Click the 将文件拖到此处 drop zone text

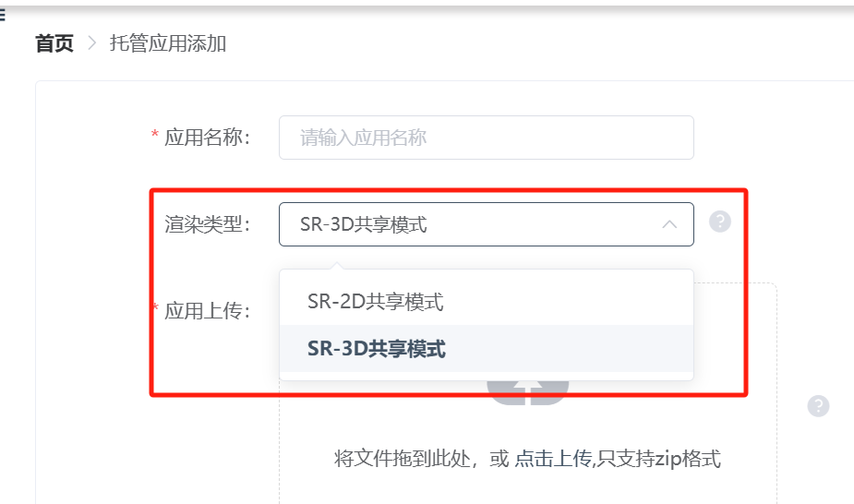coord(402,458)
